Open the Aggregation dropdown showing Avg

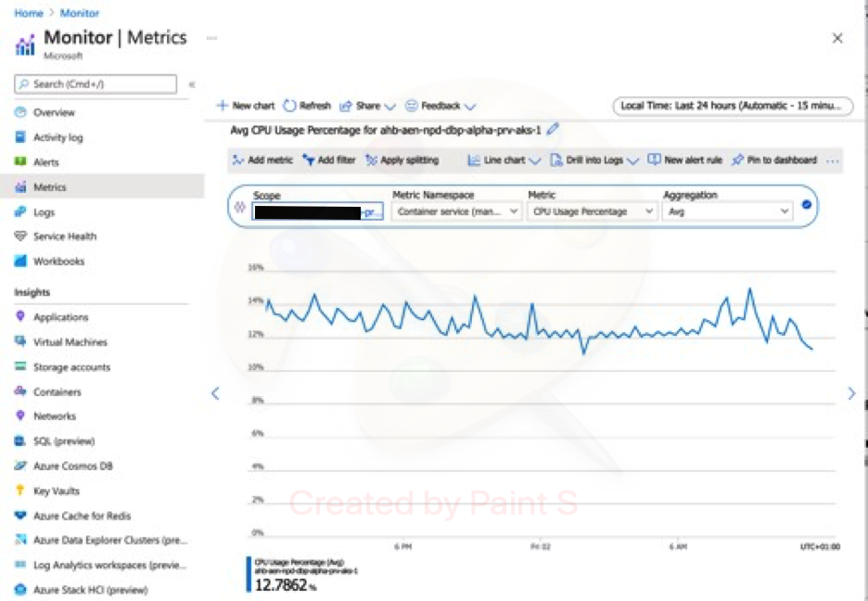pos(727,211)
